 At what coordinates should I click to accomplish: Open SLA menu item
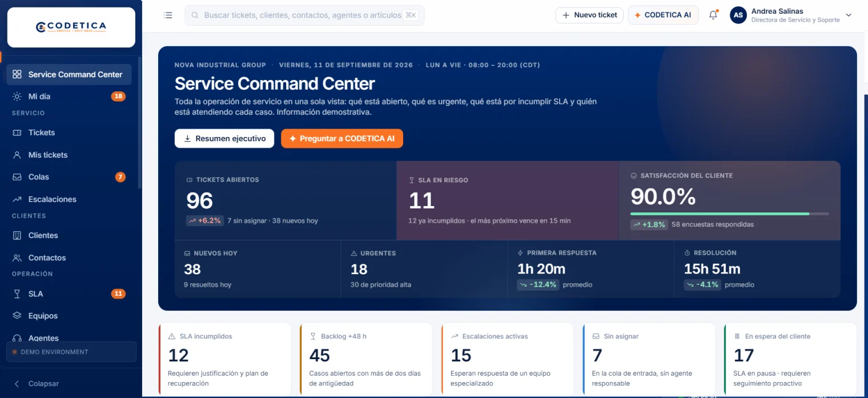pos(69,294)
